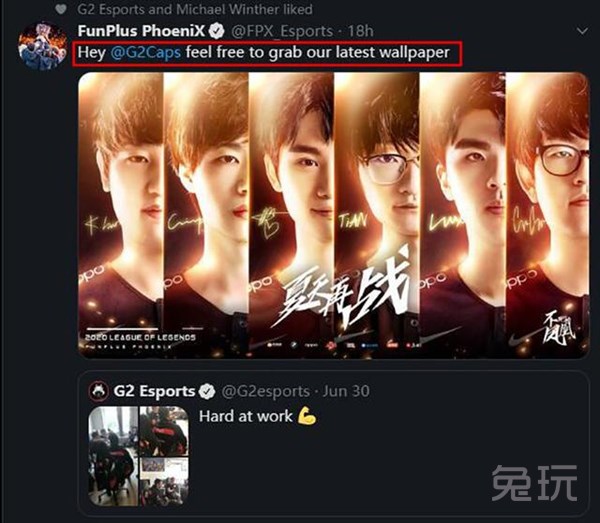Click the @G2esports handle in quote
This screenshot has width=600, height=523.
pyautogui.click(x=266, y=391)
